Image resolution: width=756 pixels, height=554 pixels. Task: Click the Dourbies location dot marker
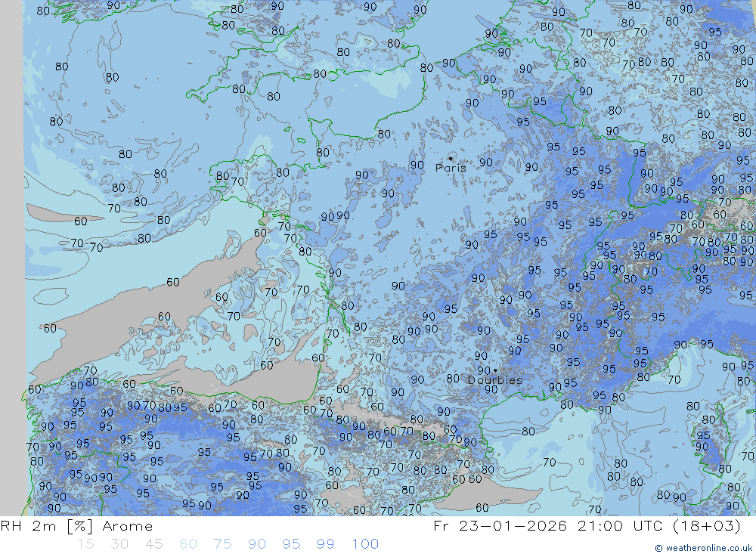click(x=495, y=370)
